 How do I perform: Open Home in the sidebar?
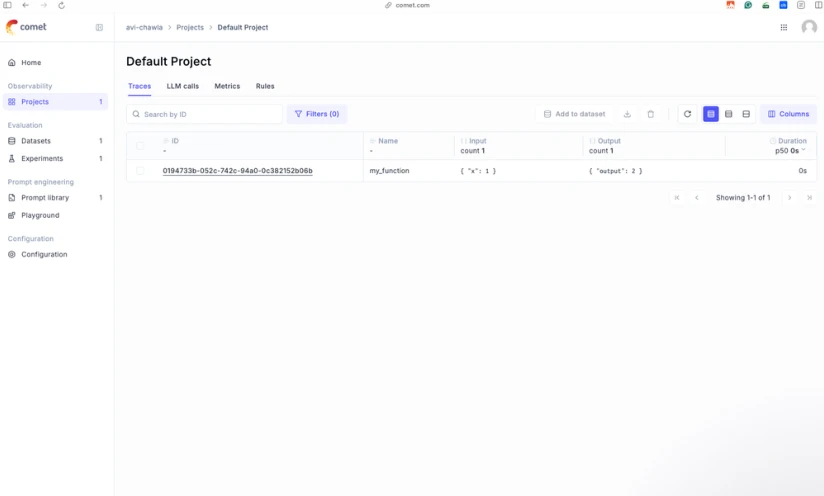click(x=55, y=63)
